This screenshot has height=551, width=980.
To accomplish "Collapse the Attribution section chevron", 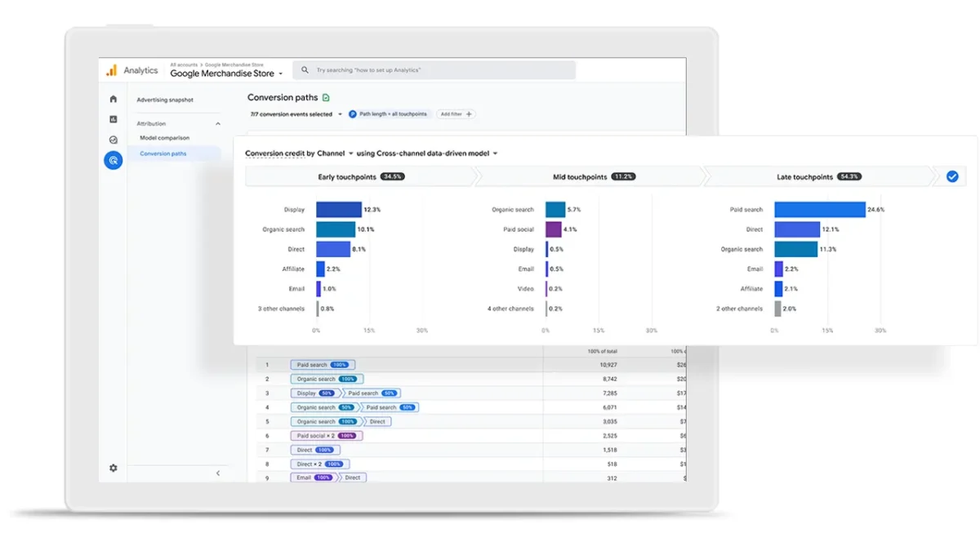I will pyautogui.click(x=217, y=123).
